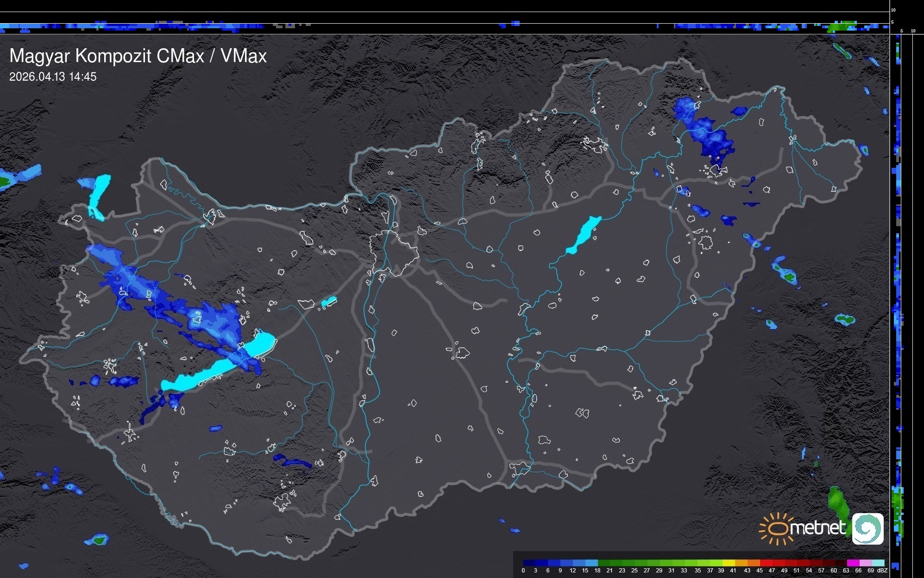Pick the dark blue 0 dBZ swatch
The image size is (924, 578).
529,563
